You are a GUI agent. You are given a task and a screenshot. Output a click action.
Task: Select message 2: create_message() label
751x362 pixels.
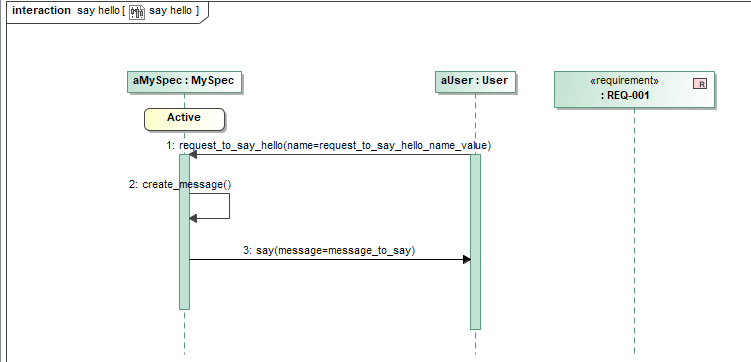click(x=180, y=184)
